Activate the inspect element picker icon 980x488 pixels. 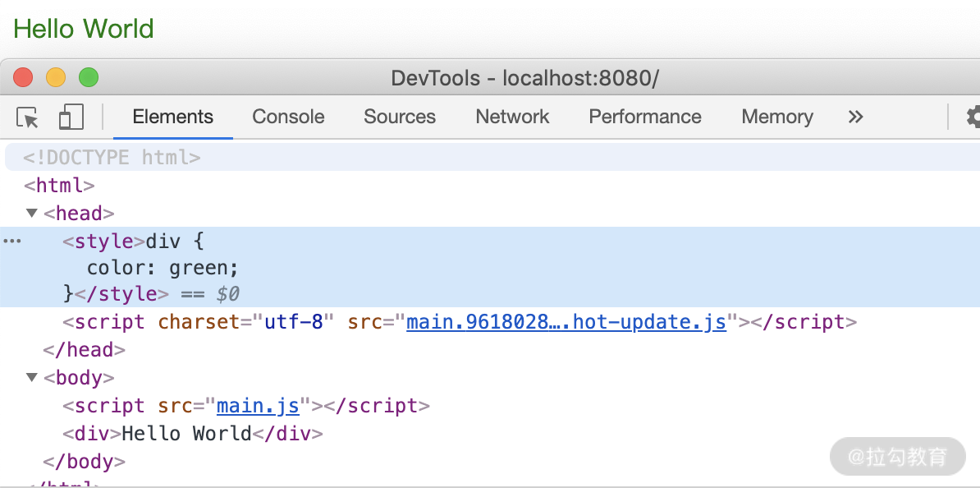tap(28, 117)
